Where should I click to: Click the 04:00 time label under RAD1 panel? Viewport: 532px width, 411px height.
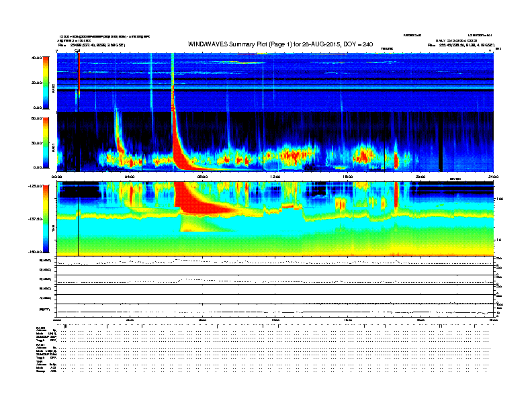(130, 177)
